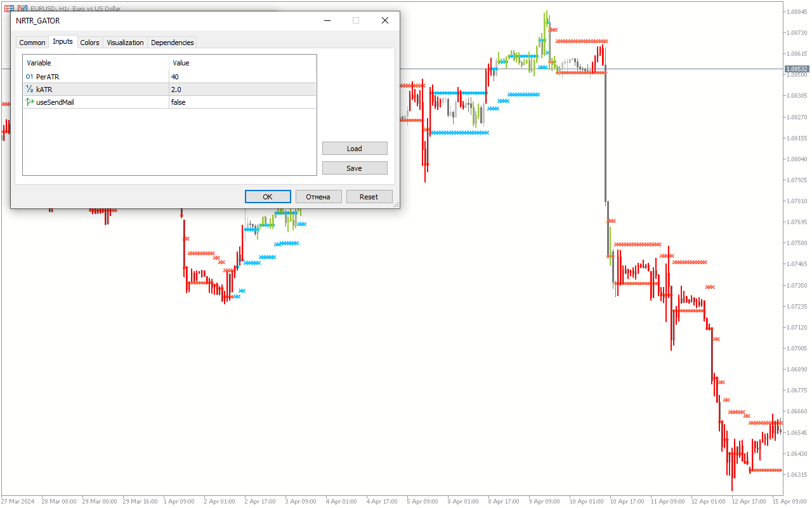Confirm with the OK button
Image resolution: width=812 pixels, height=508 pixels.
[268, 197]
